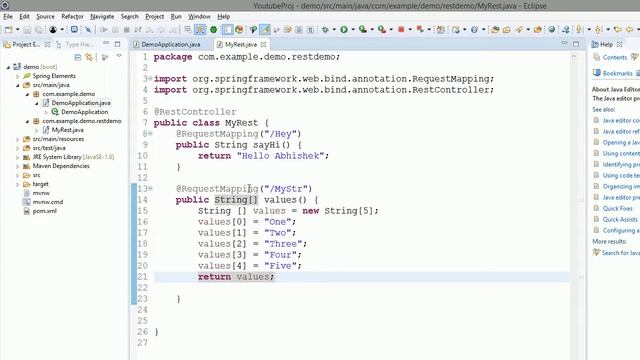
Task: Click the red square stop toolbar icon
Action: [401, 29]
